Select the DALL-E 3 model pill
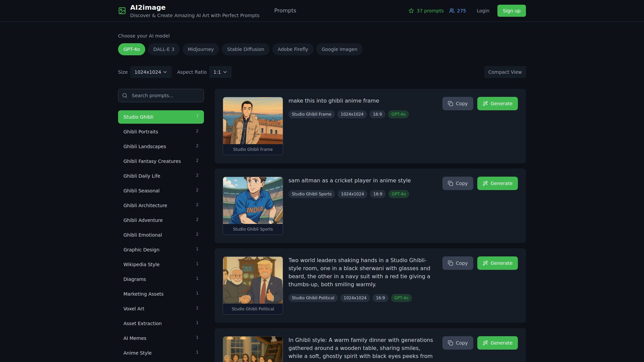The image size is (644, 362). click(164, 49)
